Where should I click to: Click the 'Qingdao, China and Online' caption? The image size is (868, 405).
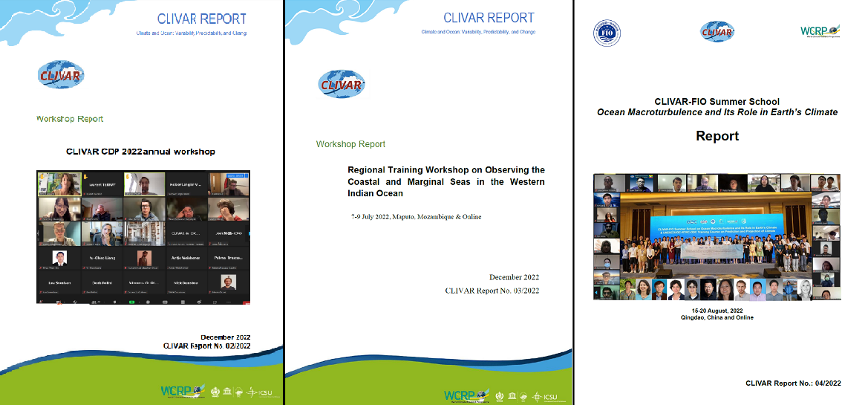tap(717, 317)
